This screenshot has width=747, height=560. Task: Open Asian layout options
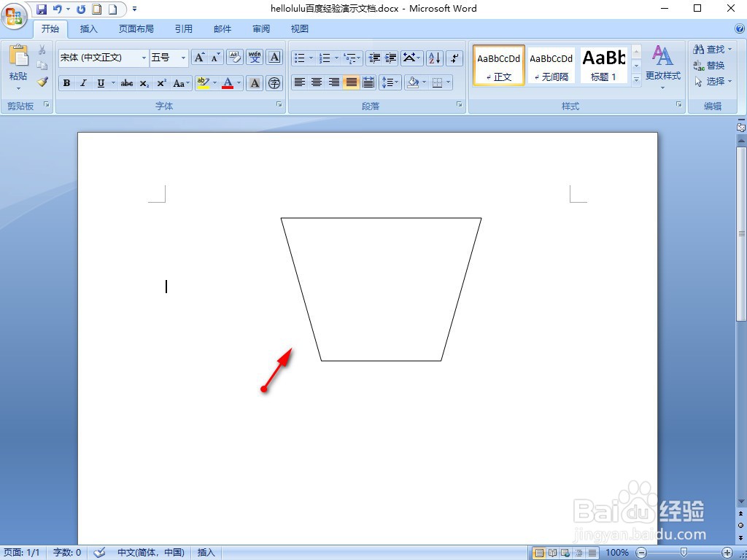point(411,58)
